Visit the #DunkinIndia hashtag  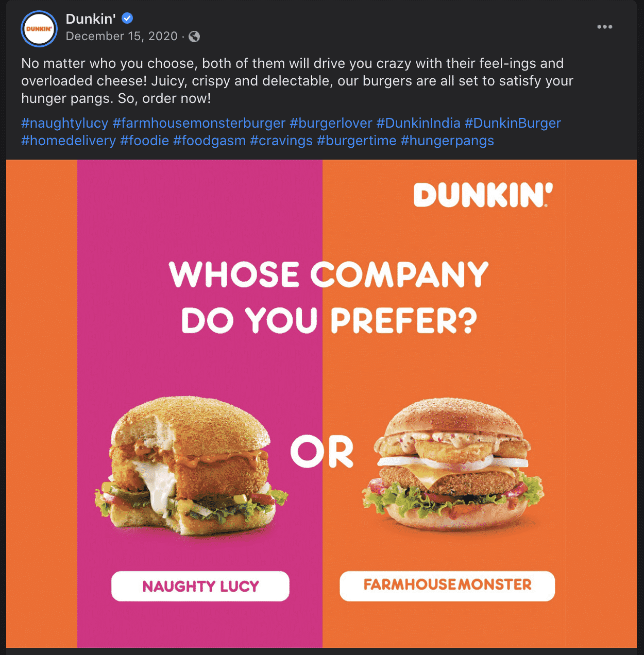click(x=418, y=123)
